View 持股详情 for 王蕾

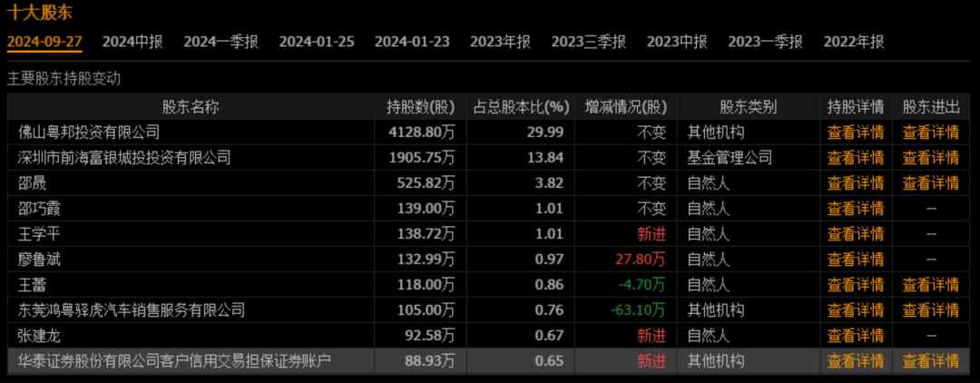[x=856, y=284]
